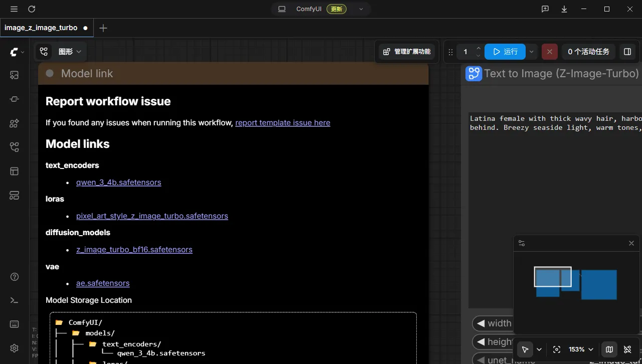Click the prompt text box starting with Latina
642x364 pixels.
click(x=555, y=211)
